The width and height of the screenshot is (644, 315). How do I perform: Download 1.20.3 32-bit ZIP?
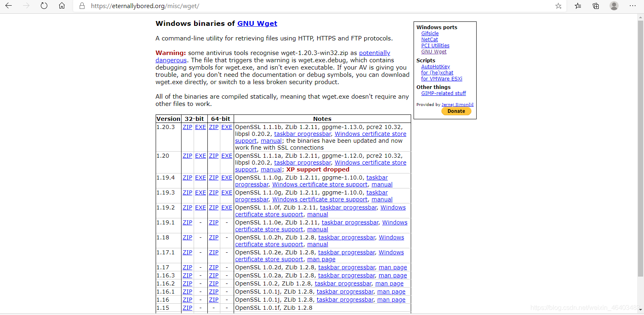[x=187, y=127]
